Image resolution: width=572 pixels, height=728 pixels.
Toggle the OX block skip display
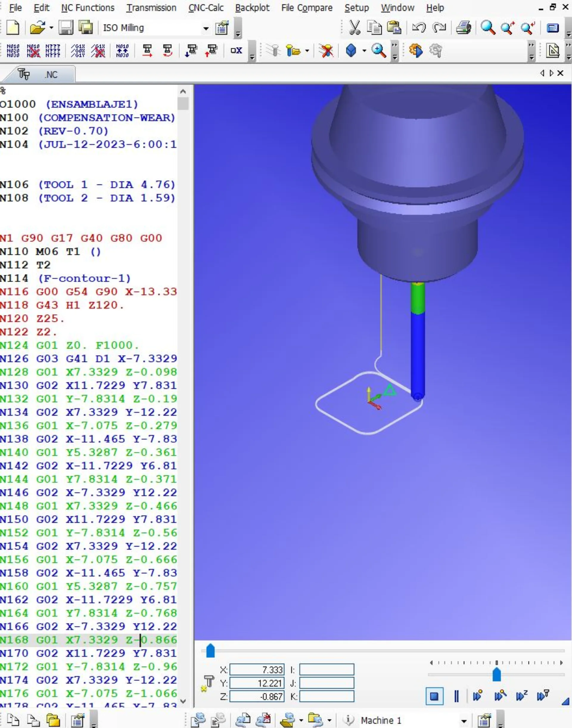(237, 50)
